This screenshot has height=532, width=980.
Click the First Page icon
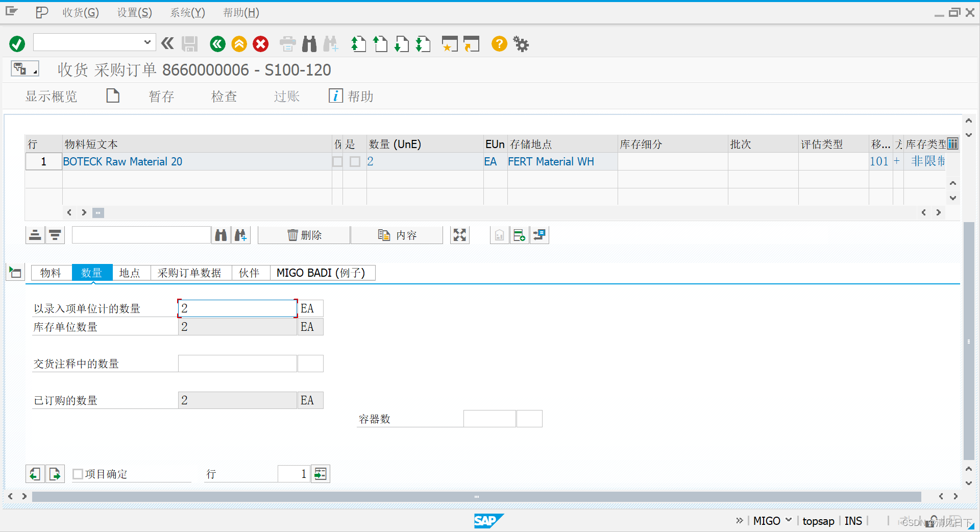pyautogui.click(x=358, y=44)
